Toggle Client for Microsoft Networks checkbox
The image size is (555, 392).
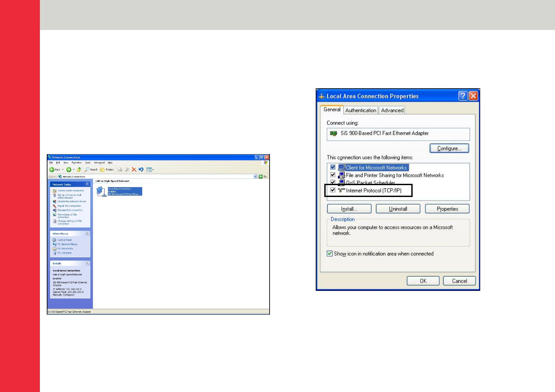[333, 167]
